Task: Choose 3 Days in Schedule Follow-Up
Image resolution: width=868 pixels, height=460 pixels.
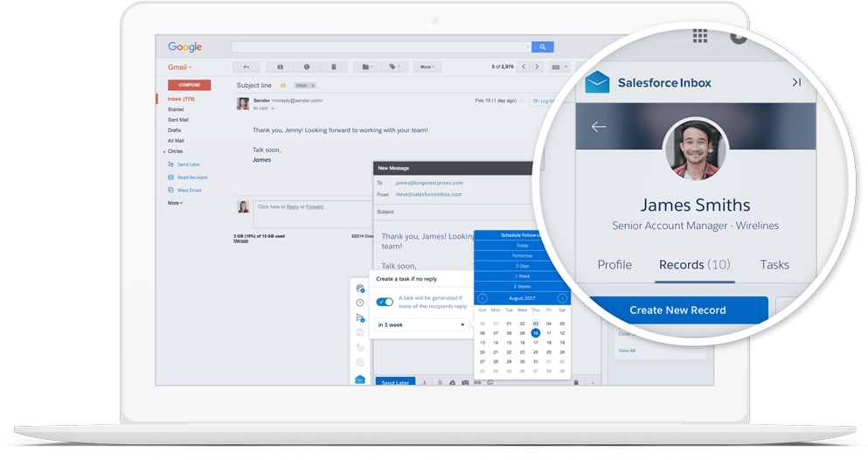Action: click(x=522, y=266)
